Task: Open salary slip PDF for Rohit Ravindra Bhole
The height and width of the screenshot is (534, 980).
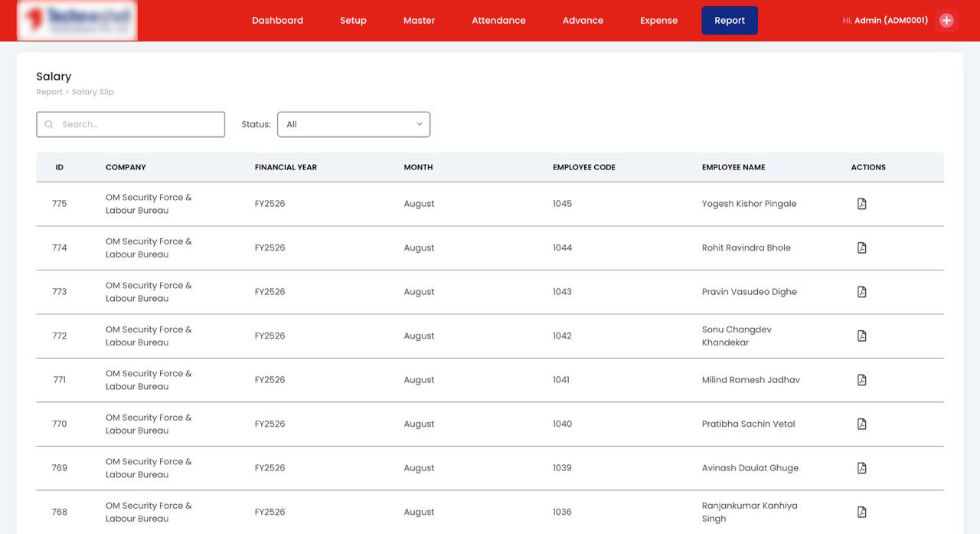Action: click(x=861, y=247)
